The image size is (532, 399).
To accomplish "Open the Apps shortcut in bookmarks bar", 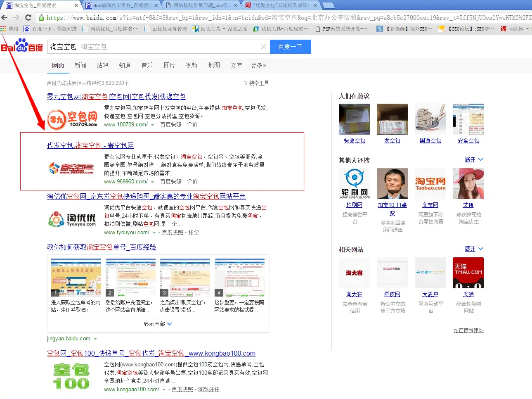I will click(9, 28).
